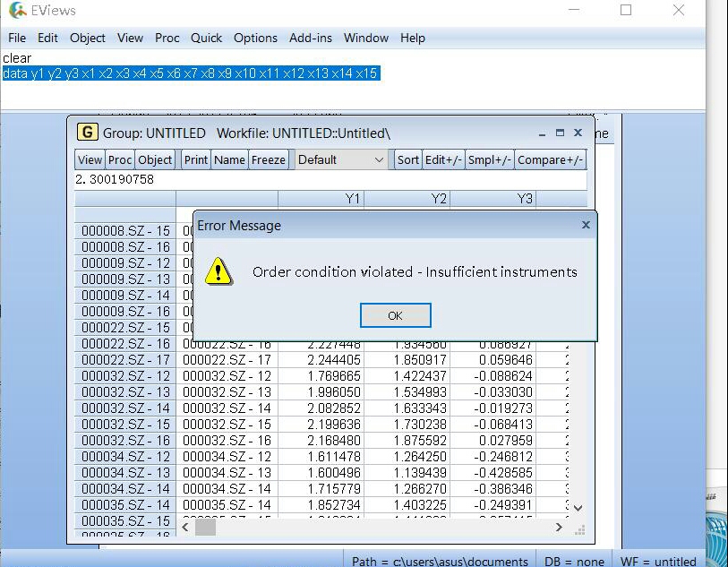
Task: Click the Sort button
Action: 407,159
